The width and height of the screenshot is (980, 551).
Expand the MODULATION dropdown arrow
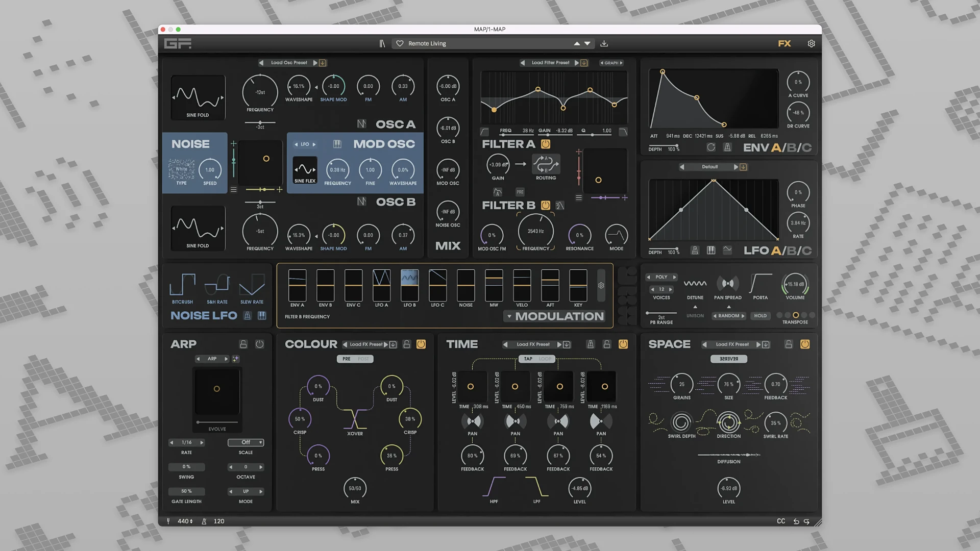tap(509, 317)
